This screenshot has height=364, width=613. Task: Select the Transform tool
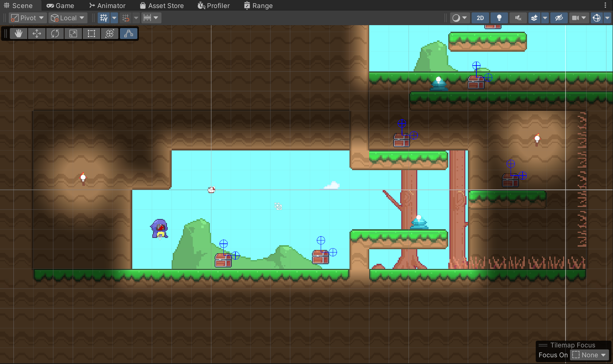tap(110, 34)
